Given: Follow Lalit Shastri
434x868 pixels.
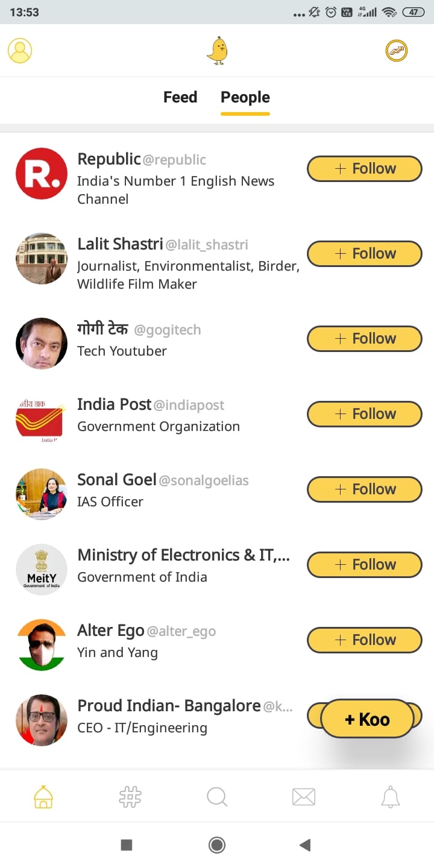Looking at the screenshot, I should 365,254.
